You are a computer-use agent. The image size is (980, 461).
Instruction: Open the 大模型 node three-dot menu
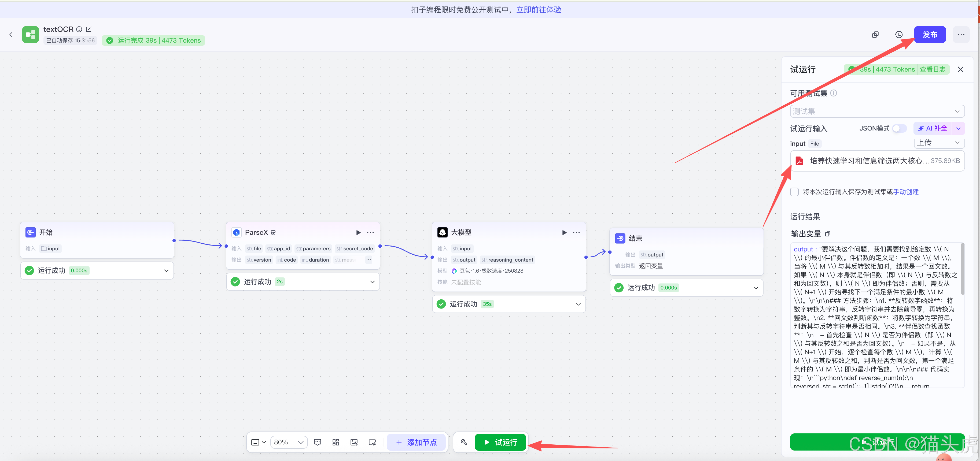click(x=576, y=232)
